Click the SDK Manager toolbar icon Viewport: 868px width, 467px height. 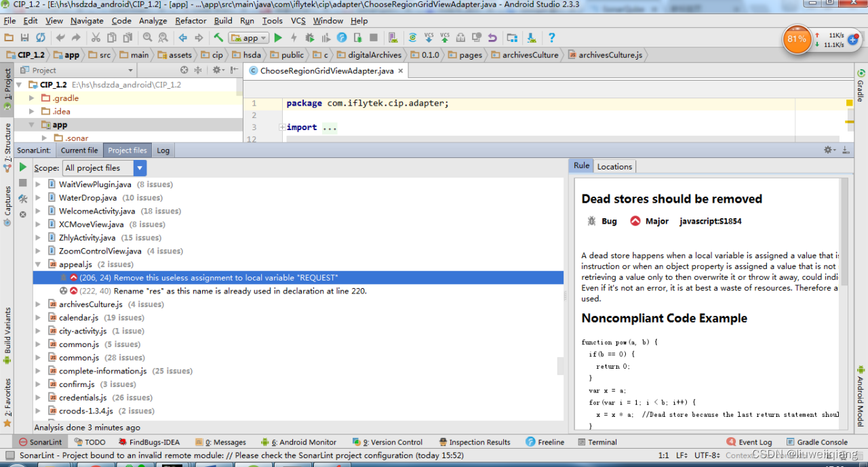(531, 38)
